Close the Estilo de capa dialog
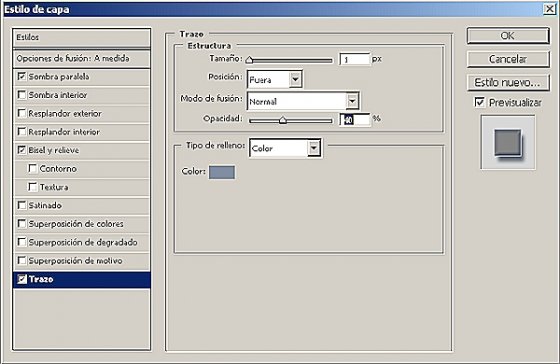The image size is (560, 364). click(549, 9)
